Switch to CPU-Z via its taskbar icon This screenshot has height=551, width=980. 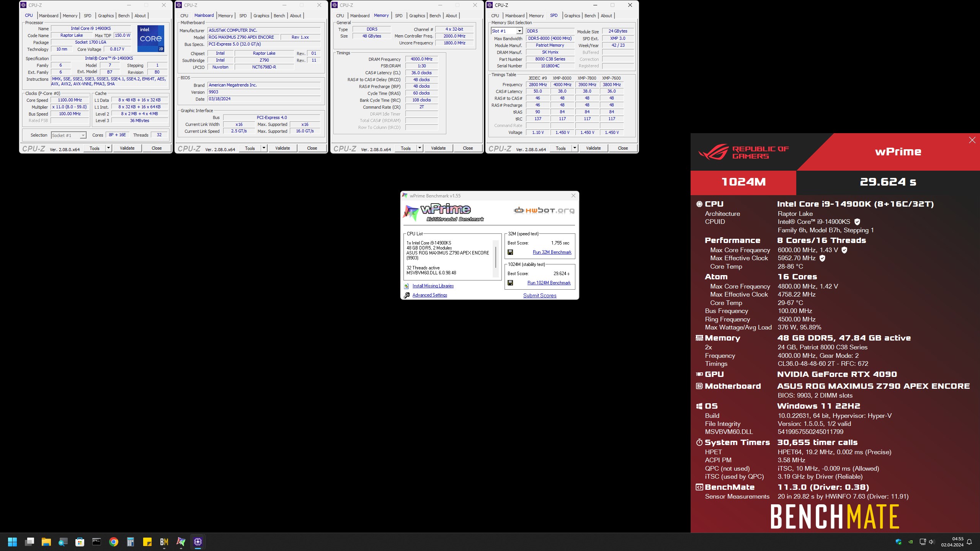pyautogui.click(x=198, y=542)
